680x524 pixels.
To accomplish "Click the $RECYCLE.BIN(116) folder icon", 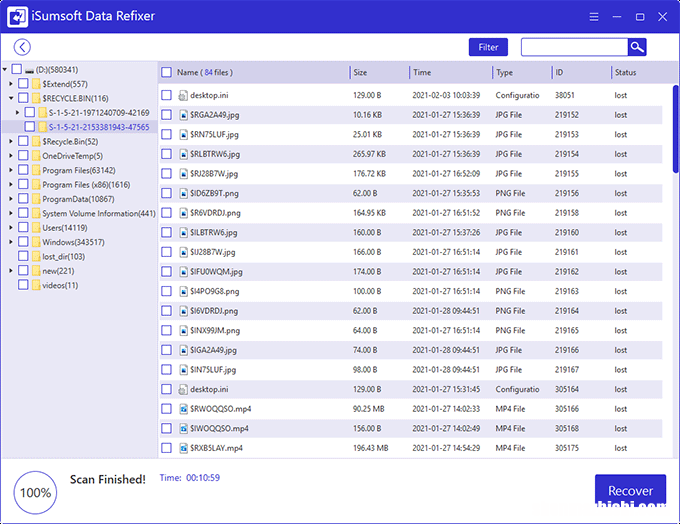I will coord(36,98).
